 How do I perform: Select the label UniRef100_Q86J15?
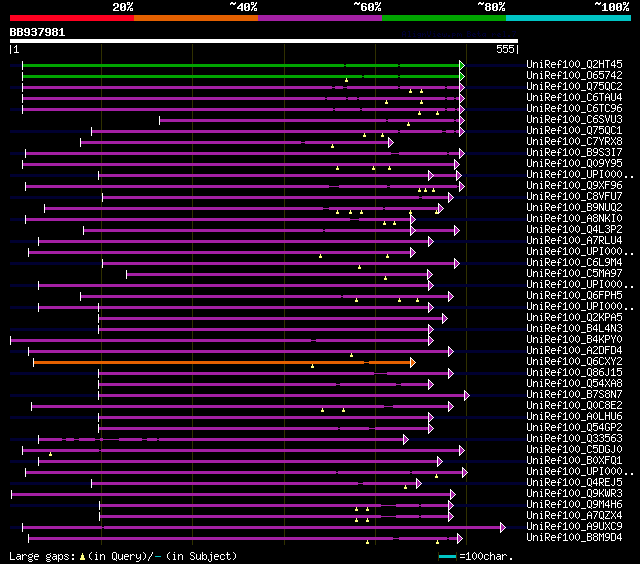pos(574,373)
